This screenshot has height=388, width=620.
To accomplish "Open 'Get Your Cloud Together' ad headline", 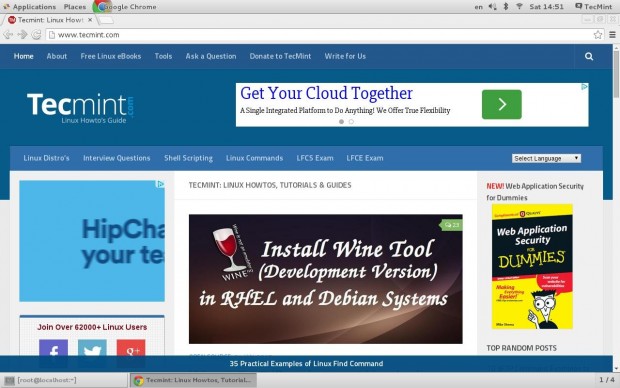I will [x=326, y=93].
